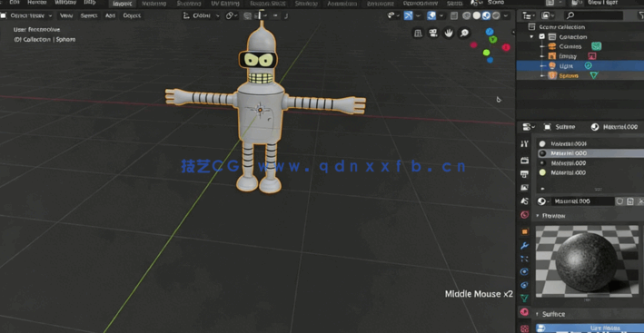Open the green mesh Data tab icon
644x333 pixels.
[x=524, y=299]
